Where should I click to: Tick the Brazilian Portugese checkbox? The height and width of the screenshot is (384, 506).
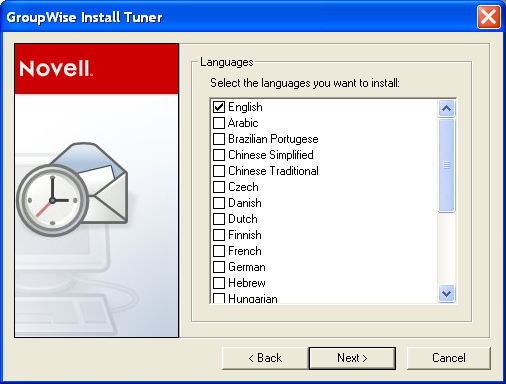coord(219,139)
